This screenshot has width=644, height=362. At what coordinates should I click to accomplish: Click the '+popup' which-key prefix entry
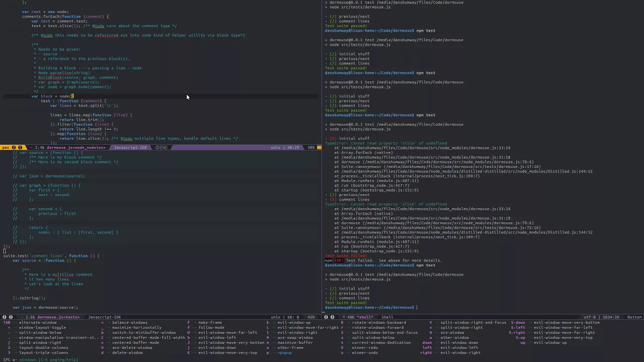click(284, 352)
